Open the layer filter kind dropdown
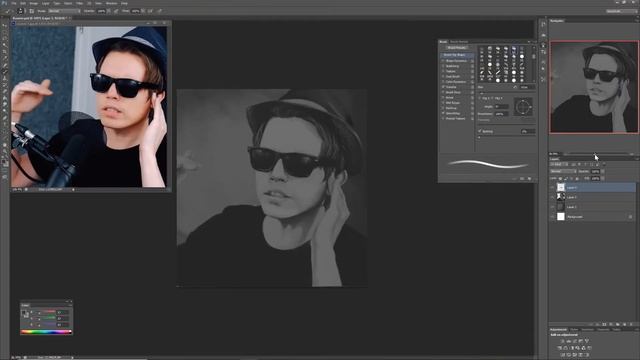 tap(558, 164)
